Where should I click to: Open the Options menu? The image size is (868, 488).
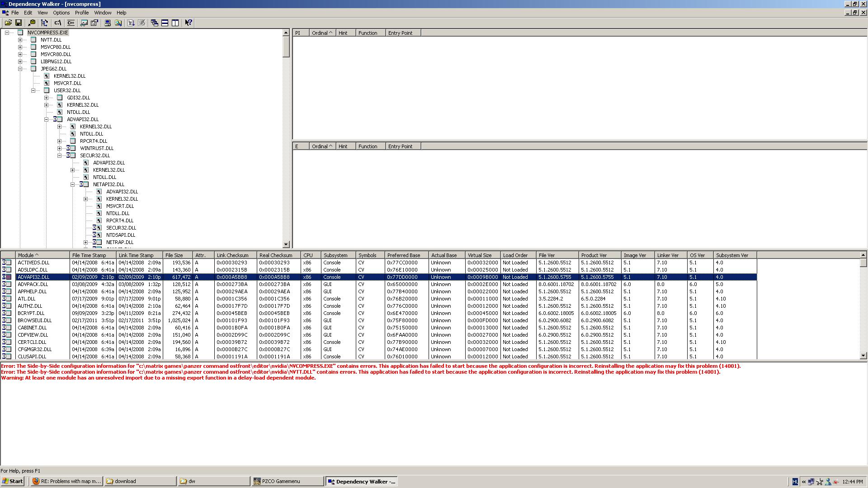pyautogui.click(x=61, y=13)
